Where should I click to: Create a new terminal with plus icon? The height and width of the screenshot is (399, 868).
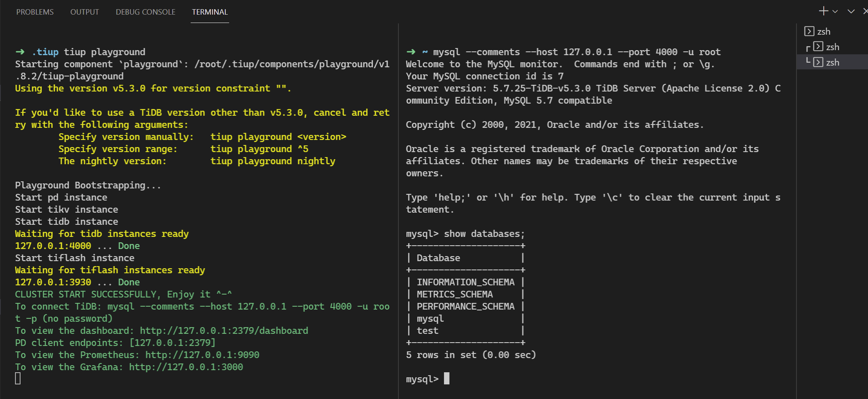(823, 11)
